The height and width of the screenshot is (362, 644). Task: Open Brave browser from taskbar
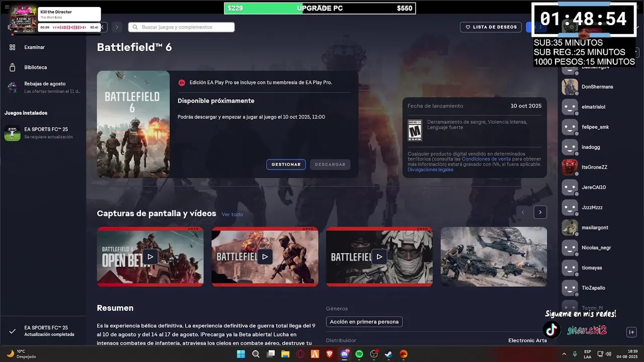coord(330,354)
